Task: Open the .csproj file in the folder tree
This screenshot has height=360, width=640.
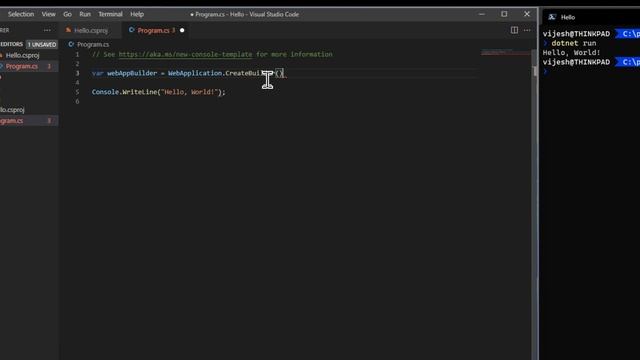Action: pos(29,110)
